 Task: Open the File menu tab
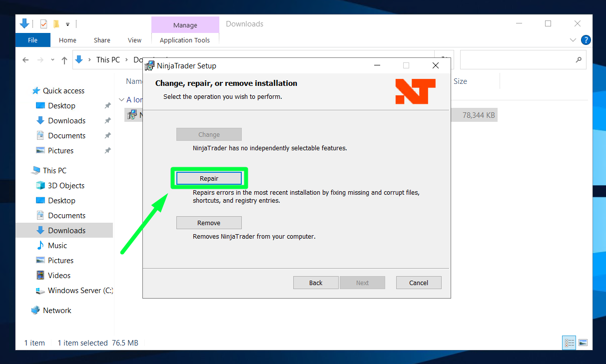pyautogui.click(x=33, y=40)
